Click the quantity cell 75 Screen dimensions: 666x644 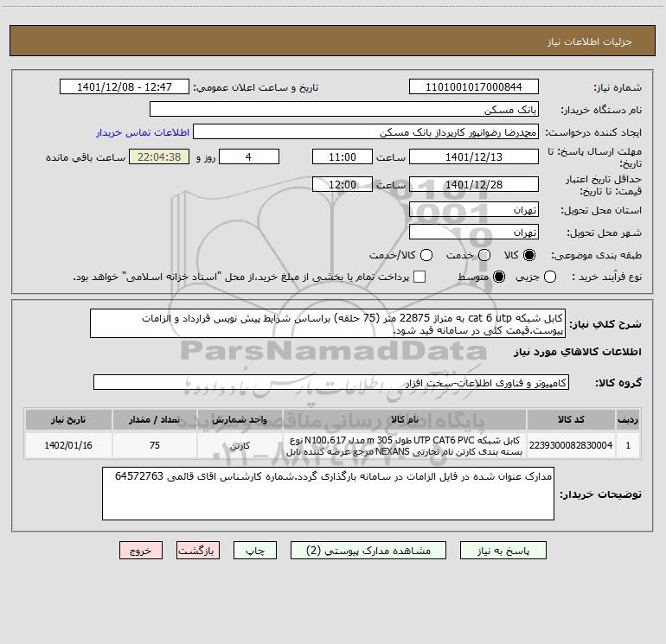tap(155, 445)
